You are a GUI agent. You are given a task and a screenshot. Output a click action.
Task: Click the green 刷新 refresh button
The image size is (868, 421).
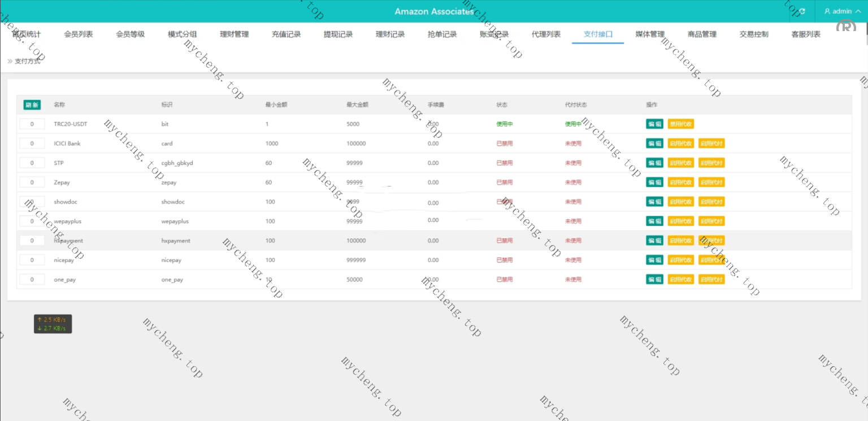(32, 105)
